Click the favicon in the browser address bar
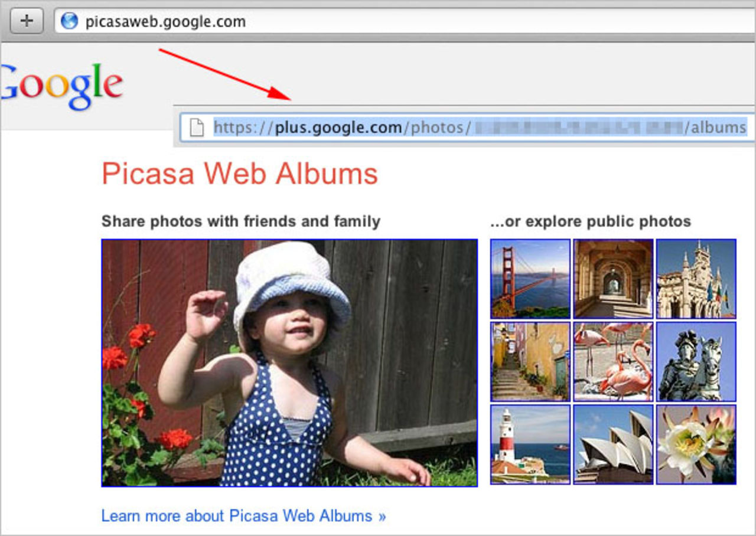The height and width of the screenshot is (536, 756). click(69, 21)
